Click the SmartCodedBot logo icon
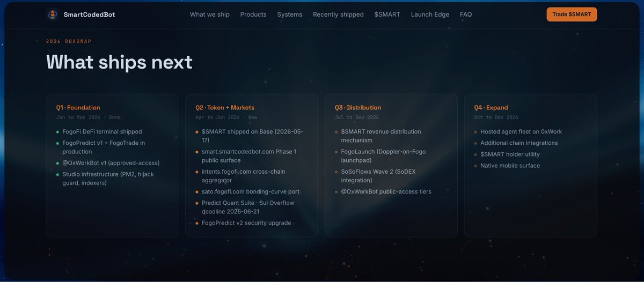This screenshot has width=644, height=282. pyautogui.click(x=52, y=14)
